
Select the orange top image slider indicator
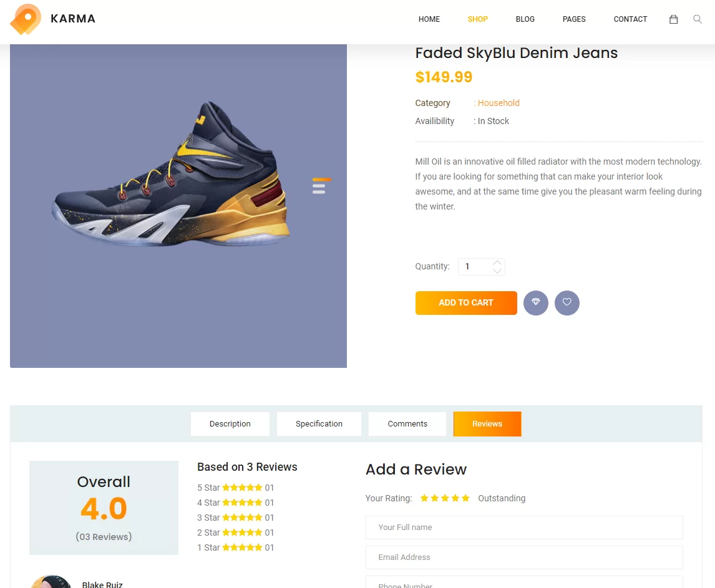coord(321,180)
